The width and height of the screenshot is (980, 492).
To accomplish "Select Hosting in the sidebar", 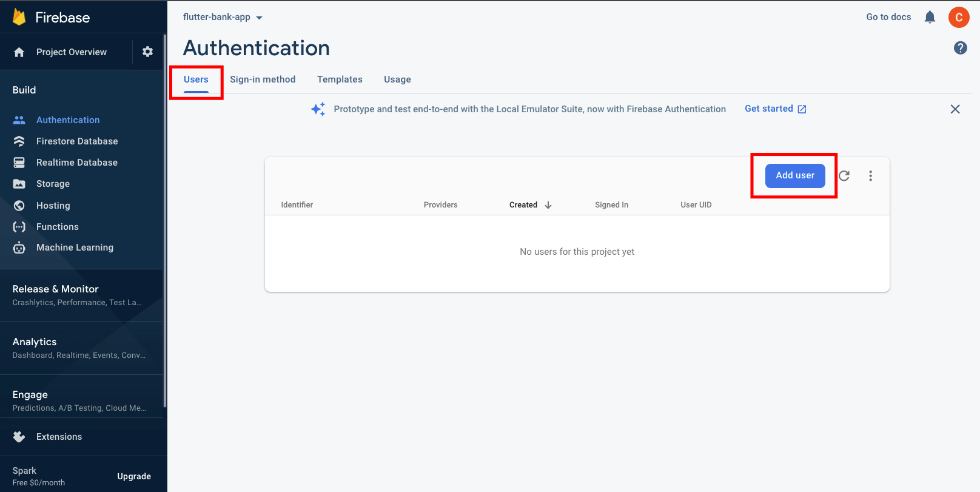I will click(x=53, y=206).
